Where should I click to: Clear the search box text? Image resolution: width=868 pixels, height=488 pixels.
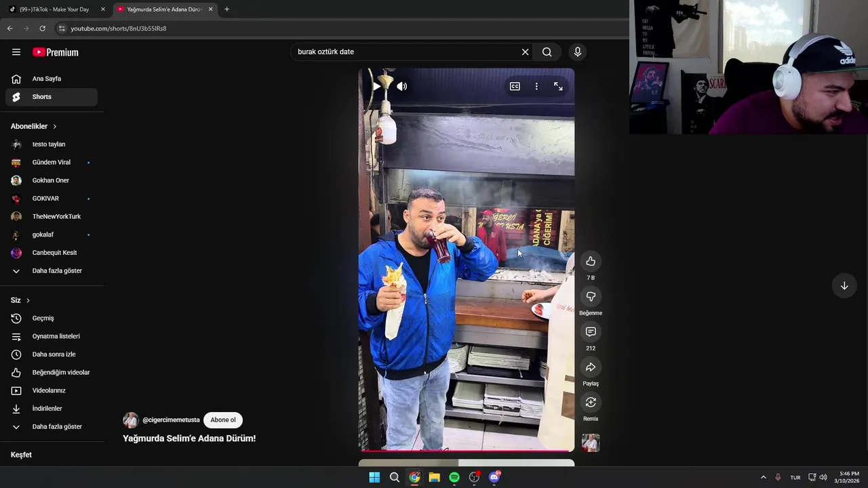tap(525, 52)
